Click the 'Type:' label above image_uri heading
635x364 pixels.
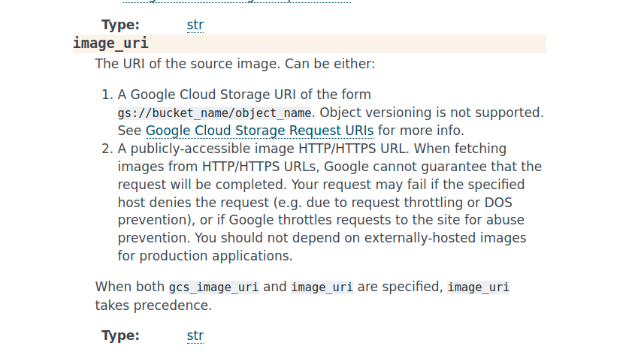pos(120,25)
